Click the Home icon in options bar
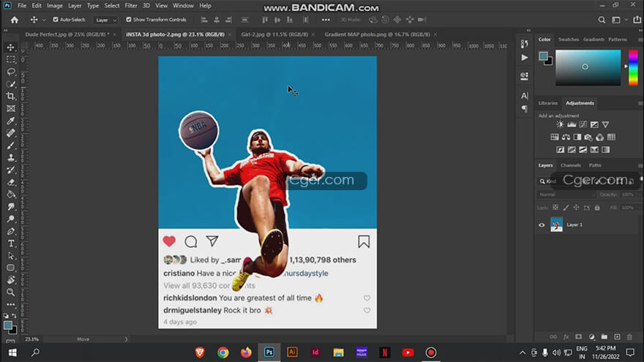 pyautogui.click(x=15, y=20)
